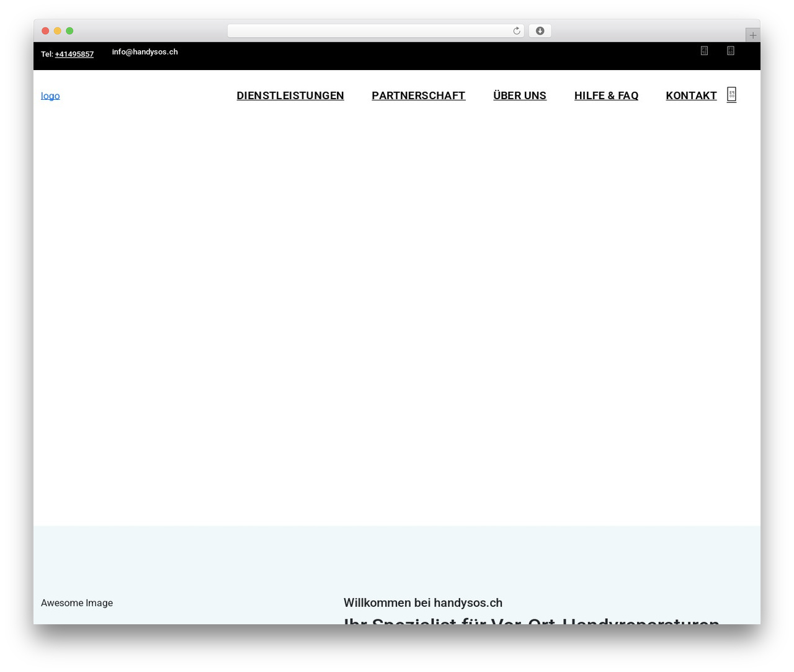
Task: Click the 'Awesome Image' placeholder text
Action: pos(77,603)
